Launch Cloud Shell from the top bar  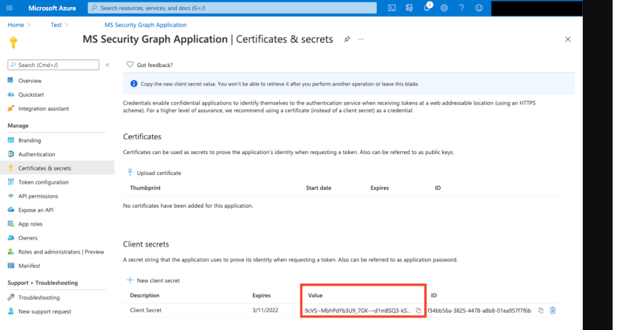click(392, 8)
